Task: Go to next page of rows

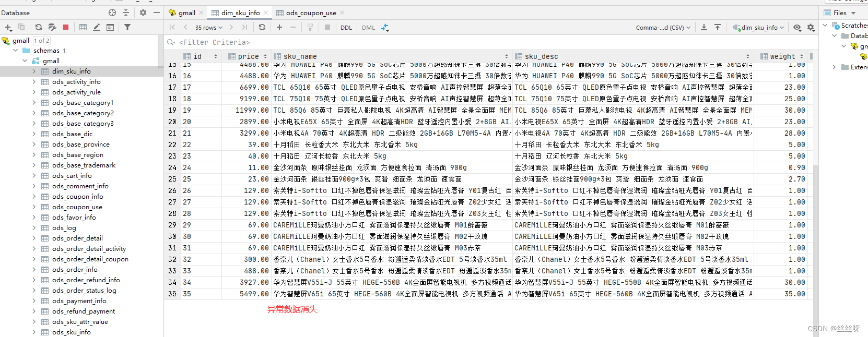Action: pyautogui.click(x=231, y=27)
